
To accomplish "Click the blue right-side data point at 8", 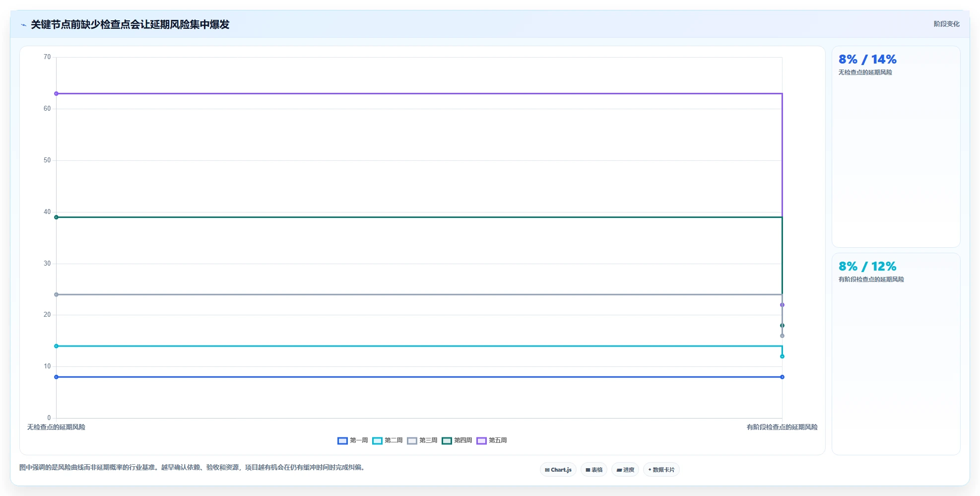I will pos(782,377).
